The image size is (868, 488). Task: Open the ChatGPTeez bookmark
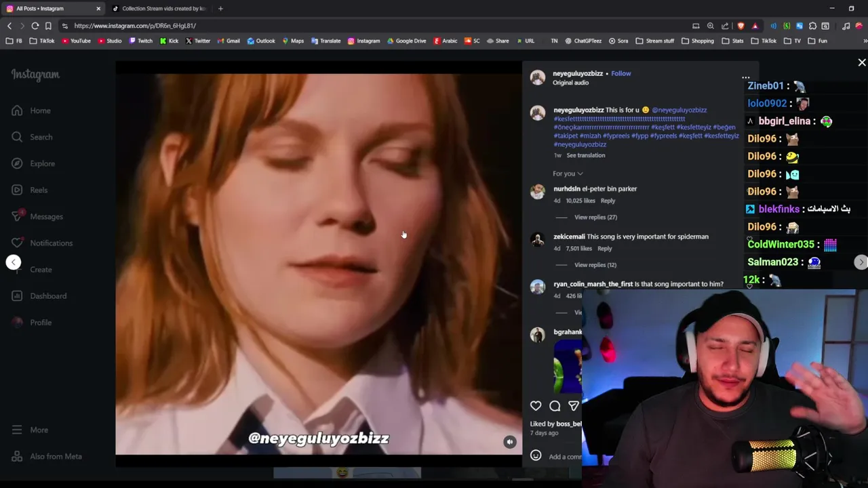583,41
